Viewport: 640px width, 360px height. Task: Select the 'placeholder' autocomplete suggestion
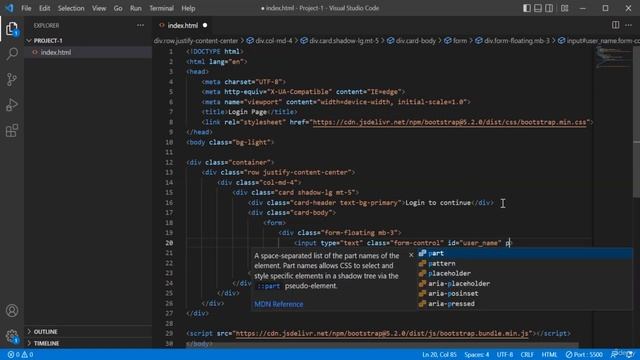click(525, 273)
